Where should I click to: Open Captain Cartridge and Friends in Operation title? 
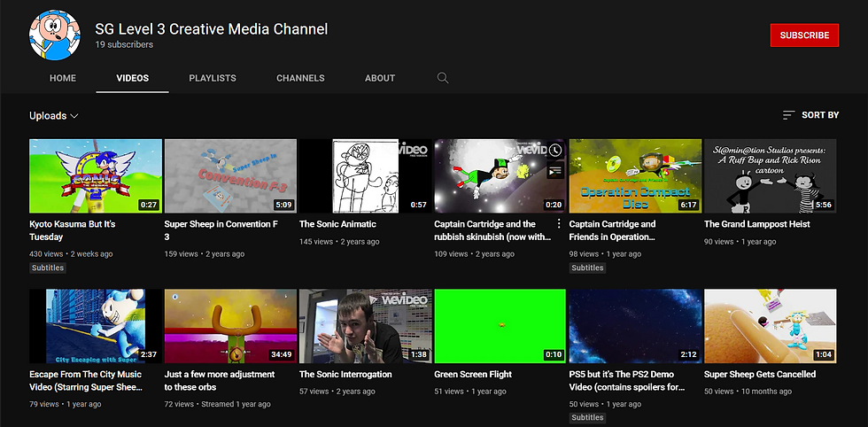(x=612, y=230)
